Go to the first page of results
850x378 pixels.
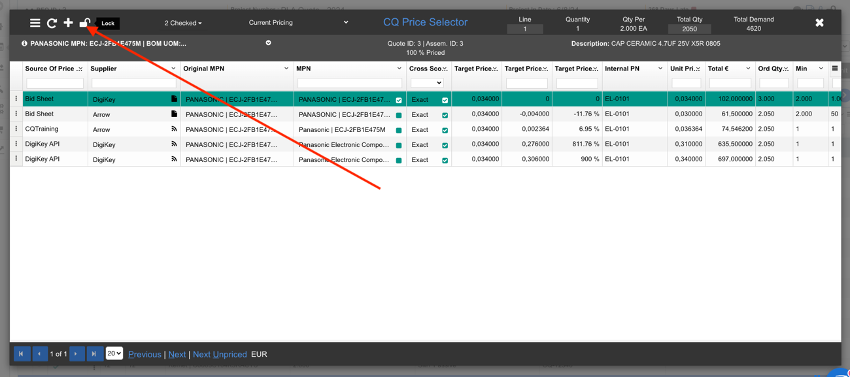coord(21,354)
